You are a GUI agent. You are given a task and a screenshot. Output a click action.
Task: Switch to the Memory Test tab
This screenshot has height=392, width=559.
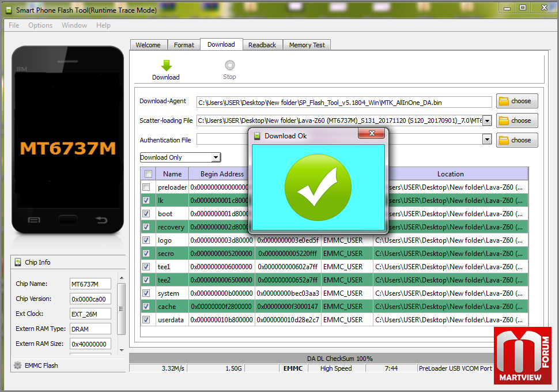click(x=307, y=45)
